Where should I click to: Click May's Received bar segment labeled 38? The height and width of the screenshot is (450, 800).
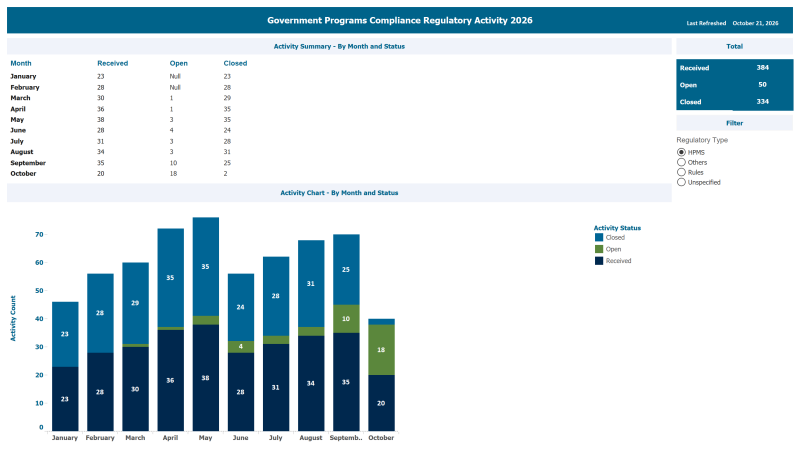tap(206, 378)
